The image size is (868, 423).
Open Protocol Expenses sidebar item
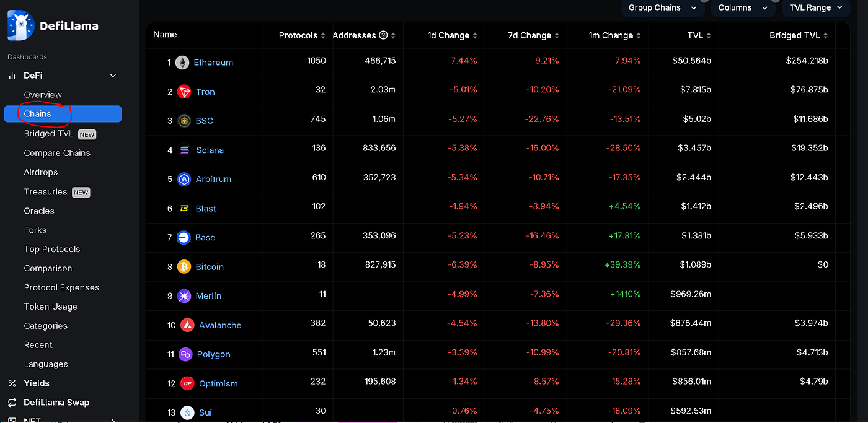click(x=61, y=287)
